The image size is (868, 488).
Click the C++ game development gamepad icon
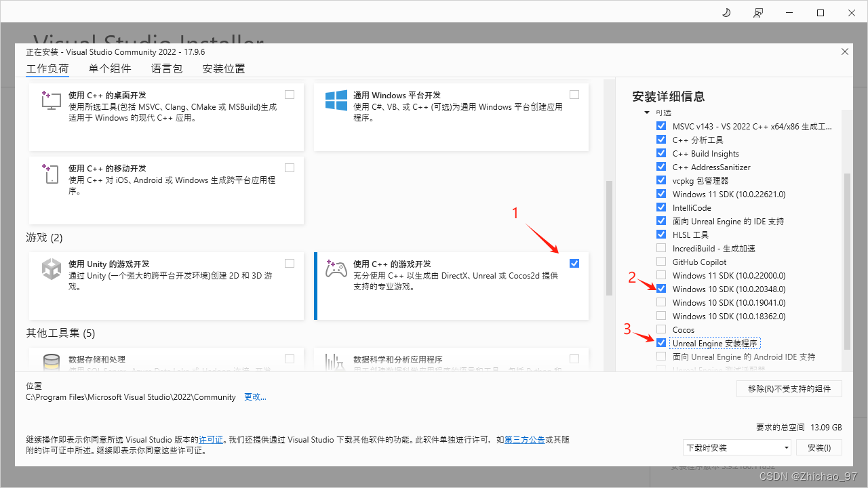pyautogui.click(x=336, y=269)
